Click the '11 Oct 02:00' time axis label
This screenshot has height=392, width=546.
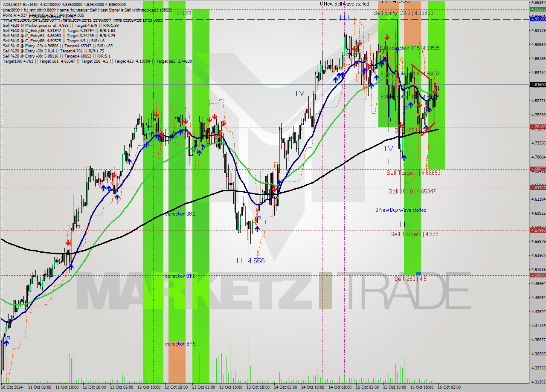click(x=39, y=387)
